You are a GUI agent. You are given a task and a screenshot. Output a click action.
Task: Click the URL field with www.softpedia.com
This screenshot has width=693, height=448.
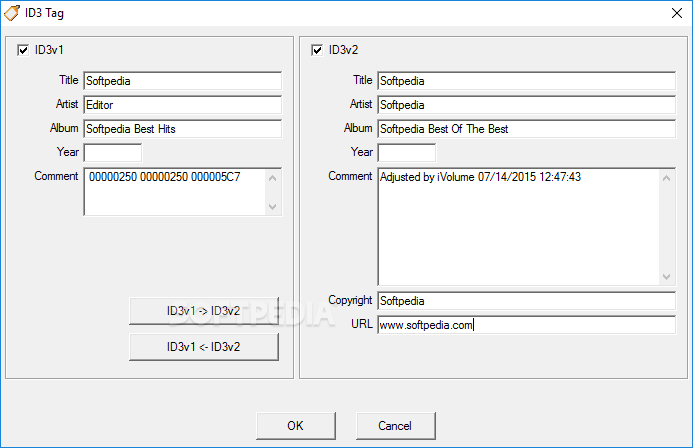(526, 324)
